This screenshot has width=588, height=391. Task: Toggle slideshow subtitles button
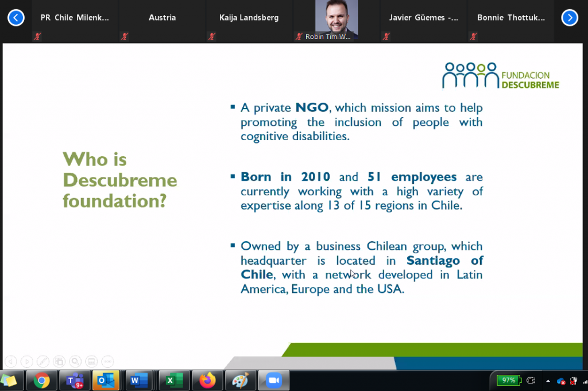tap(91, 361)
